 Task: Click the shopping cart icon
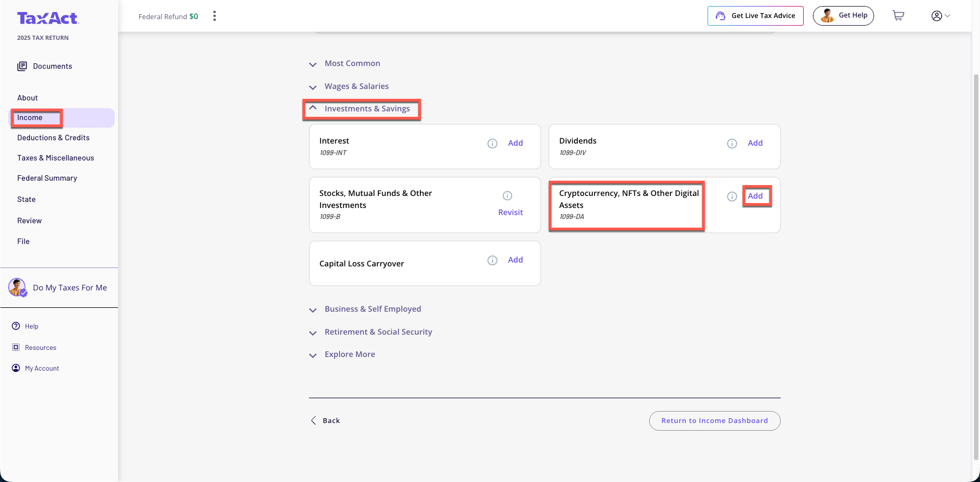(x=898, y=16)
